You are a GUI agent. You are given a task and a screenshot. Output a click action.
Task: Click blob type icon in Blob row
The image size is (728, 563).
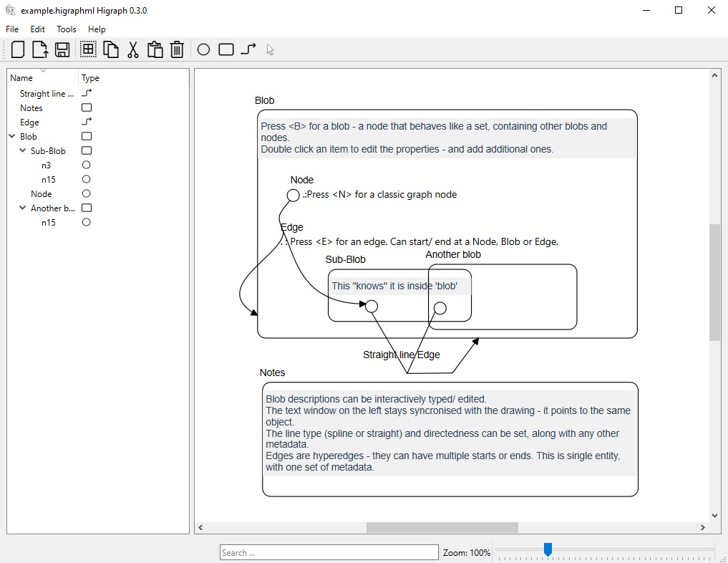click(87, 136)
